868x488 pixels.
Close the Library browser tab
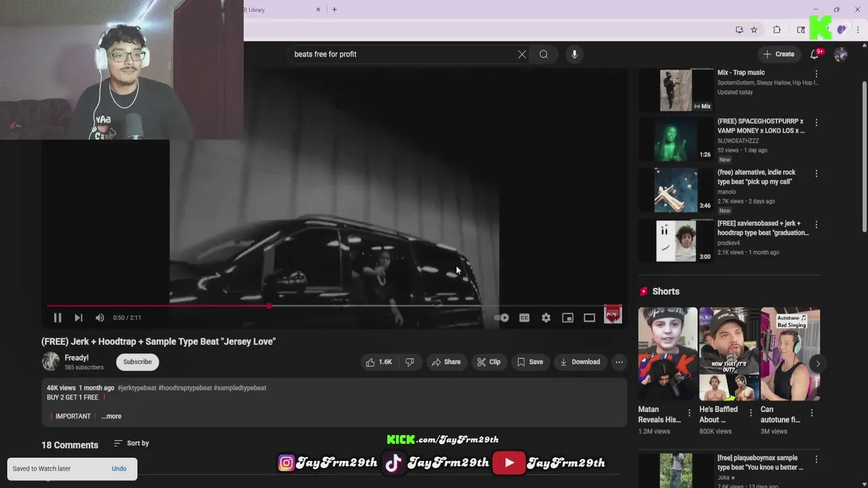coord(319,9)
